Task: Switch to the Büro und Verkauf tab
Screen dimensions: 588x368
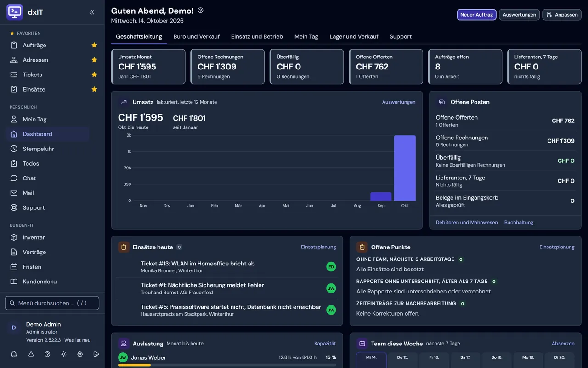Action: pyautogui.click(x=196, y=36)
